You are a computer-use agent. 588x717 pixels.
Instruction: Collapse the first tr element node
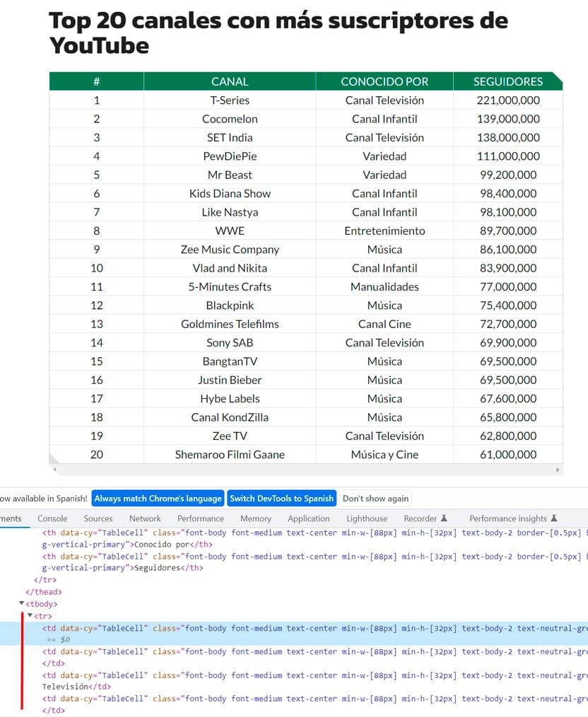[x=30, y=615]
